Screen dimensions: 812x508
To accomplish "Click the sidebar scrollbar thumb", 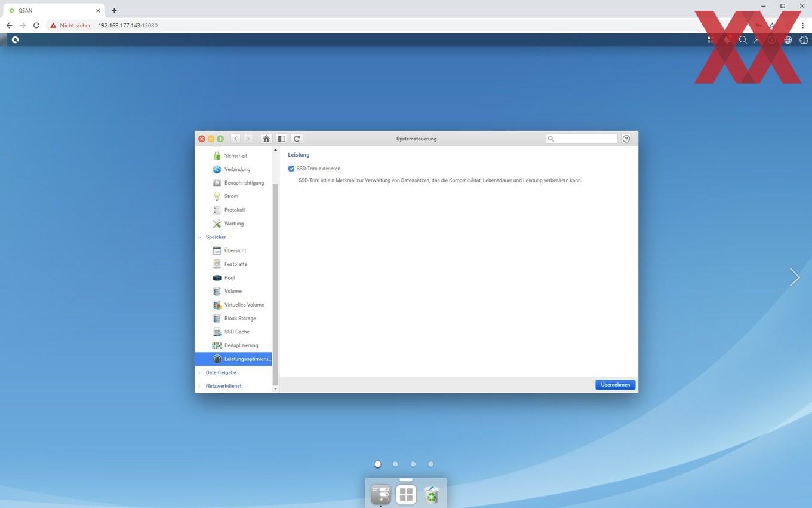I will click(x=275, y=284).
